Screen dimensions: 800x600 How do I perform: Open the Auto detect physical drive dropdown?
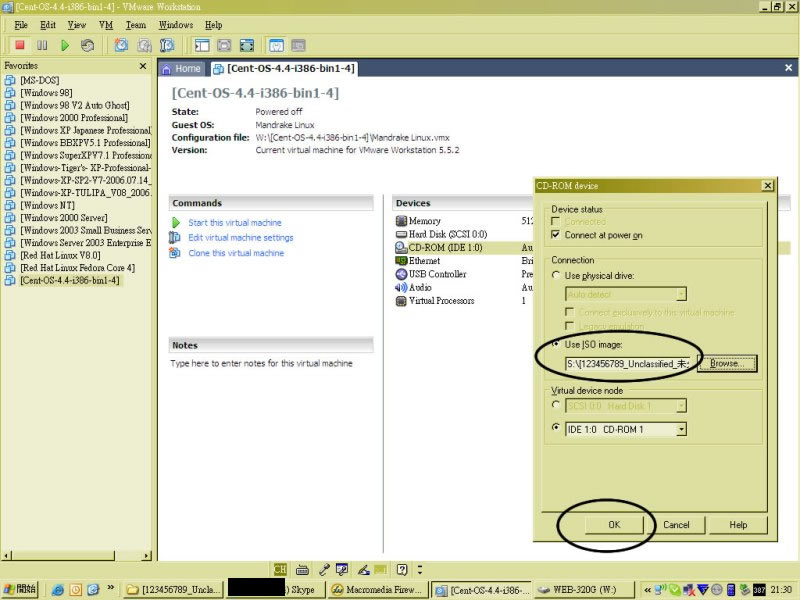[x=681, y=294]
